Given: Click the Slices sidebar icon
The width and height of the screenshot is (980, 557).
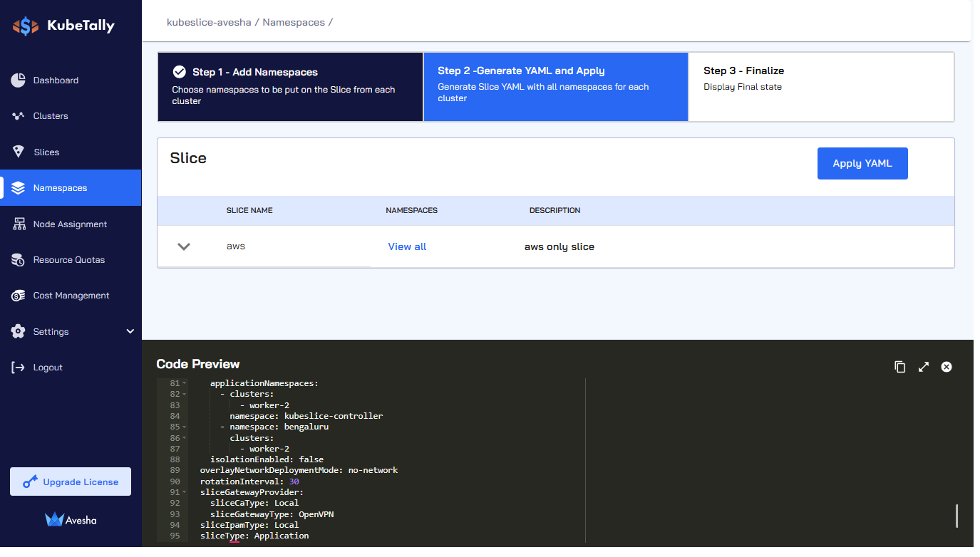Looking at the screenshot, I should pos(19,152).
